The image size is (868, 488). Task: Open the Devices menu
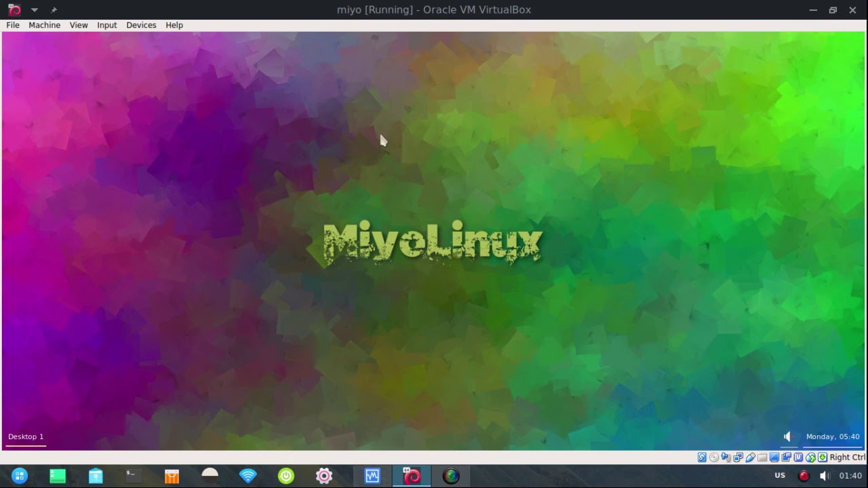141,25
